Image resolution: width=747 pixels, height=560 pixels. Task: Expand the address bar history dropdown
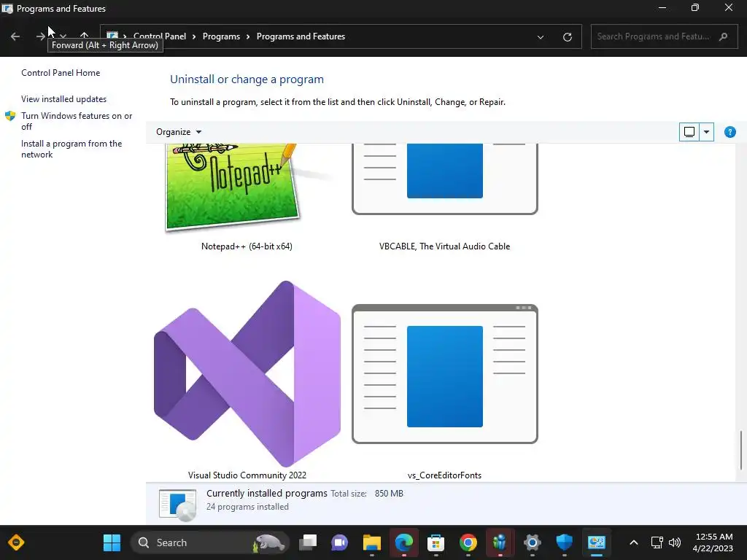coord(541,37)
